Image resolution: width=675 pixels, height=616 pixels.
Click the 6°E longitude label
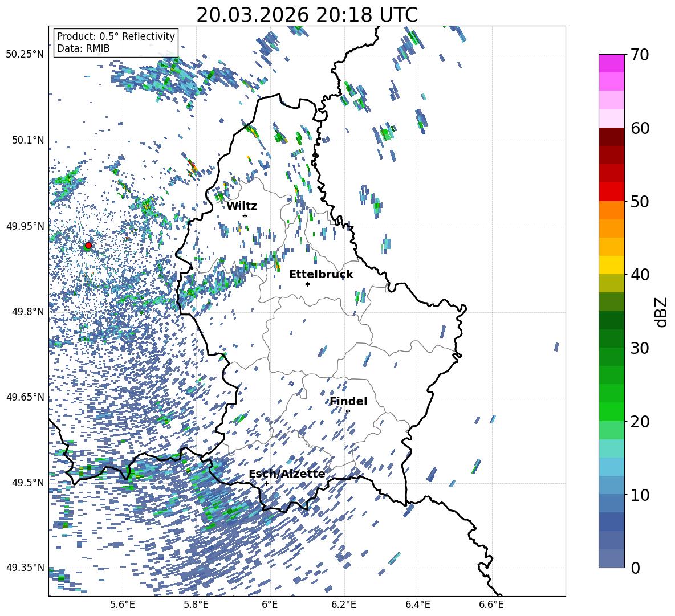click(270, 605)
